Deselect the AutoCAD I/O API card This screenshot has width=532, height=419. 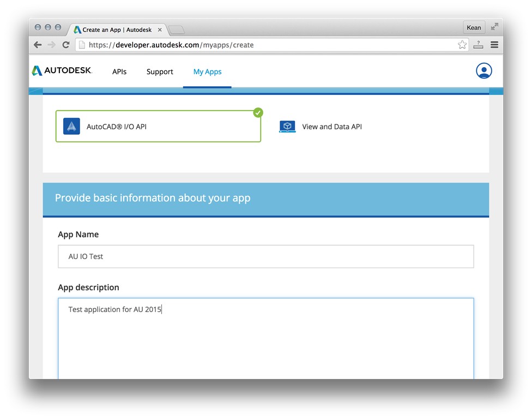pos(158,127)
